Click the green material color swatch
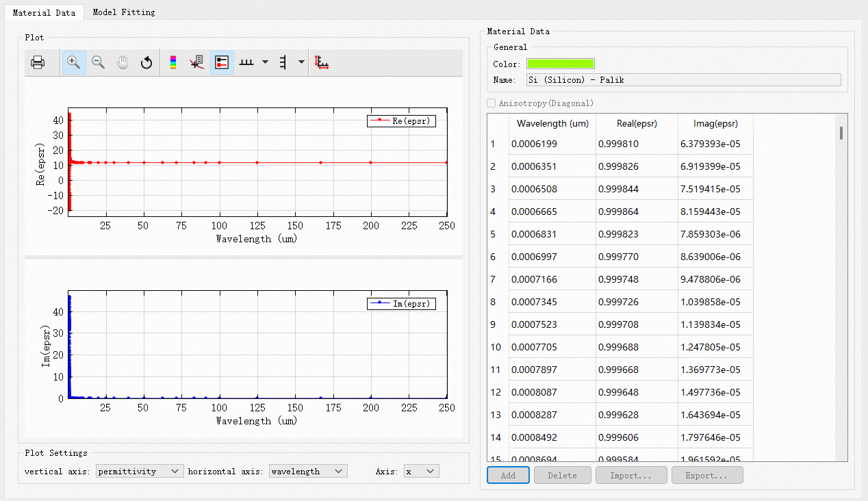This screenshot has height=501, width=868. tap(560, 64)
